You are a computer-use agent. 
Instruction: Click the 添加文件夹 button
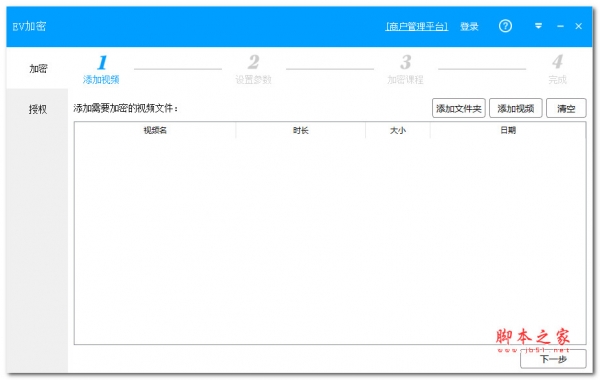[458, 108]
